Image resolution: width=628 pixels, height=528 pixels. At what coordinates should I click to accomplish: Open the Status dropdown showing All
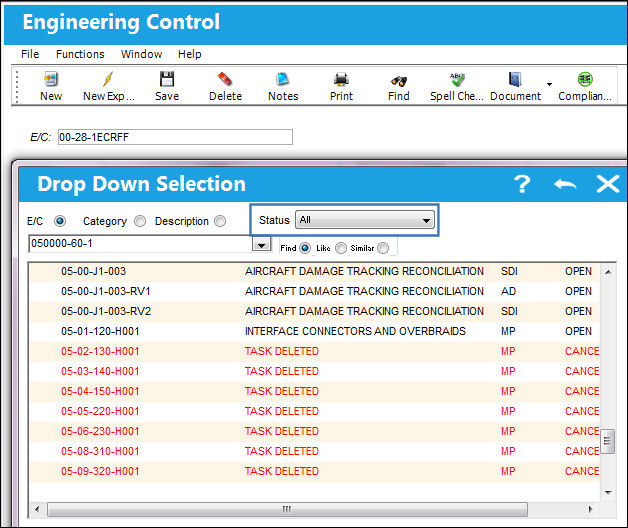364,220
